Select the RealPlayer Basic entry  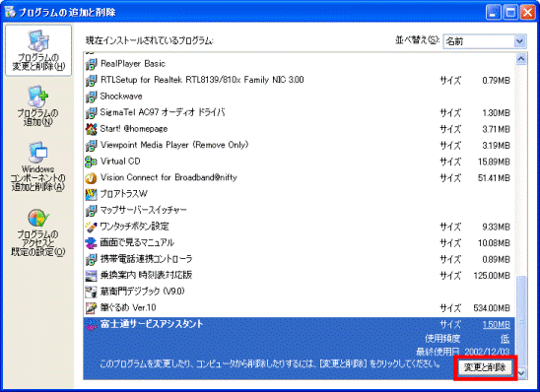pyautogui.click(x=299, y=64)
